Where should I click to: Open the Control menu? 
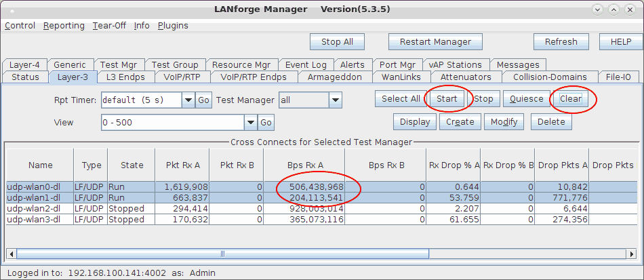pyautogui.click(x=20, y=26)
